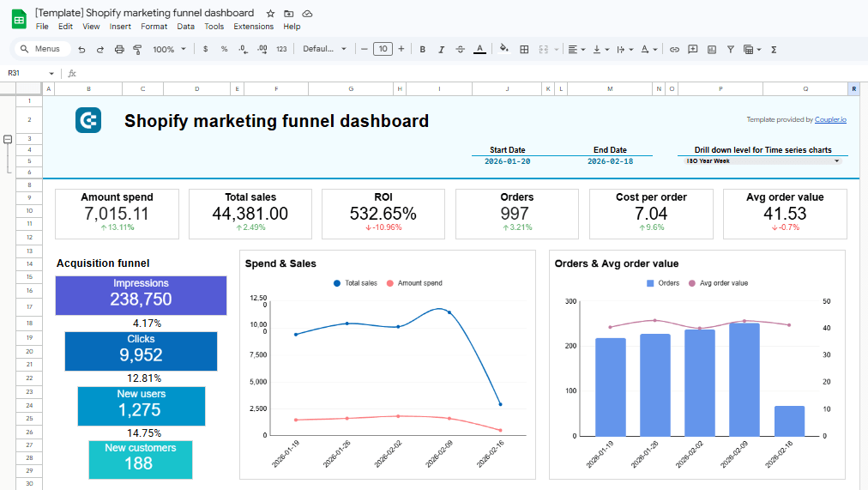Increase decimal places

point(262,49)
